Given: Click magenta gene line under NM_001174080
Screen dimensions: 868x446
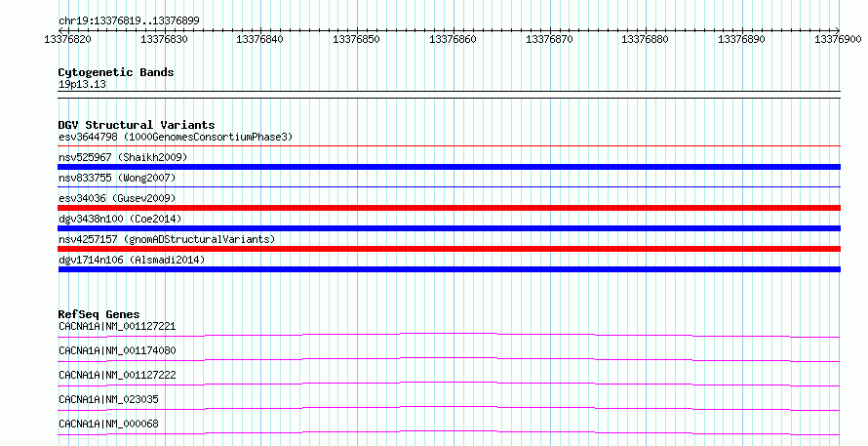Looking at the screenshot, I should click(x=449, y=359).
